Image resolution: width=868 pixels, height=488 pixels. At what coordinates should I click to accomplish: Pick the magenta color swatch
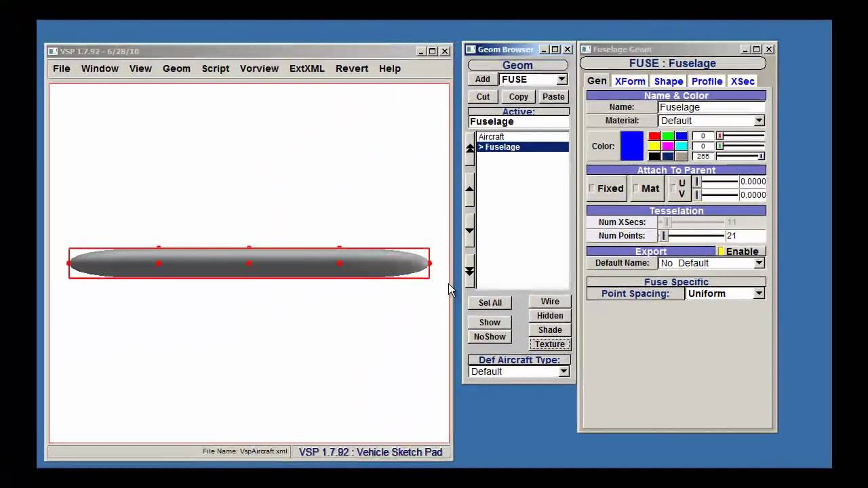(668, 146)
